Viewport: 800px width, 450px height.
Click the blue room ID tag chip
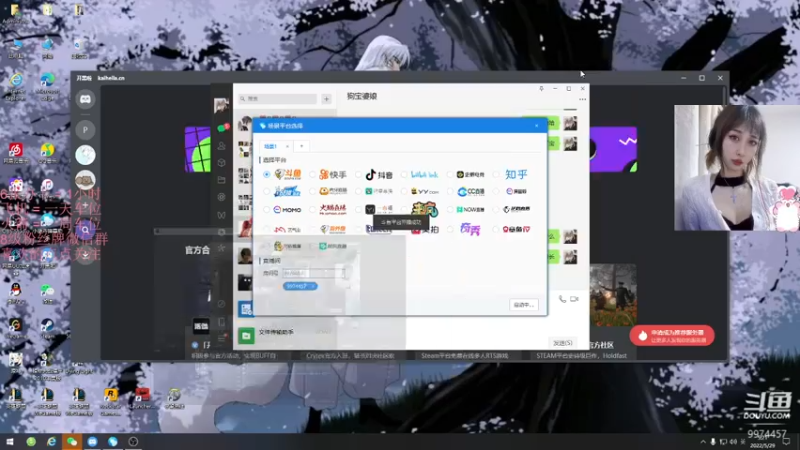pyautogui.click(x=300, y=286)
